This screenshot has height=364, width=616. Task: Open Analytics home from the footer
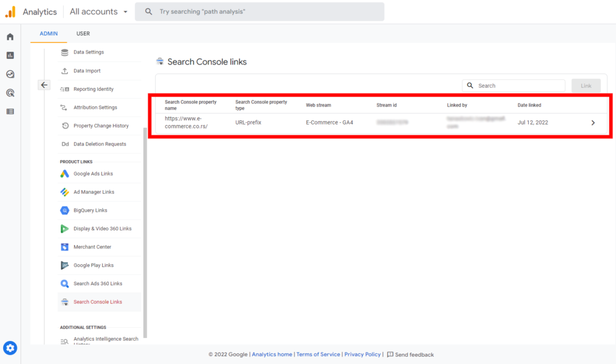tap(272, 354)
